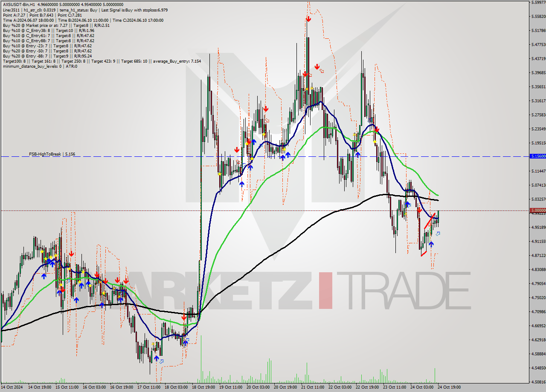The height and width of the screenshot is (392, 546).
Task: Click the 5.1951 price axis label
Action: [538, 143]
